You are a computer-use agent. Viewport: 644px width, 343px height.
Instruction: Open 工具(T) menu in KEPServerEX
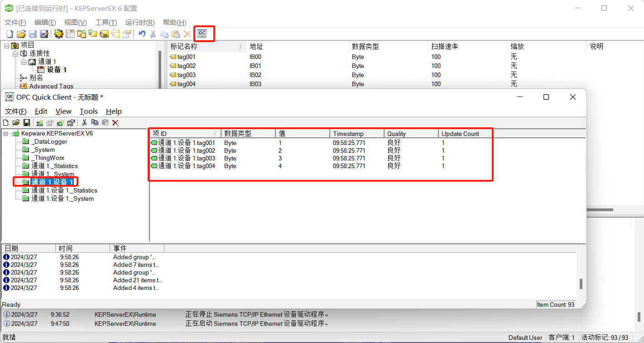click(106, 23)
